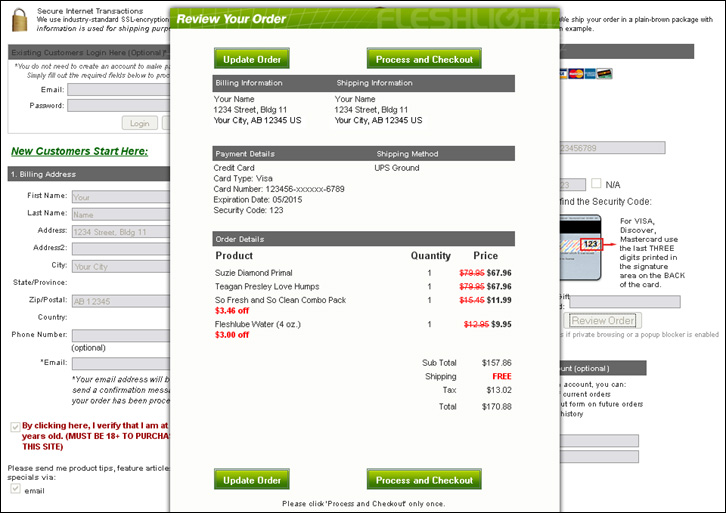Screen dimensions: 726x513
Task: Click the Shipping Information header
Action: pyautogui.click(x=374, y=83)
